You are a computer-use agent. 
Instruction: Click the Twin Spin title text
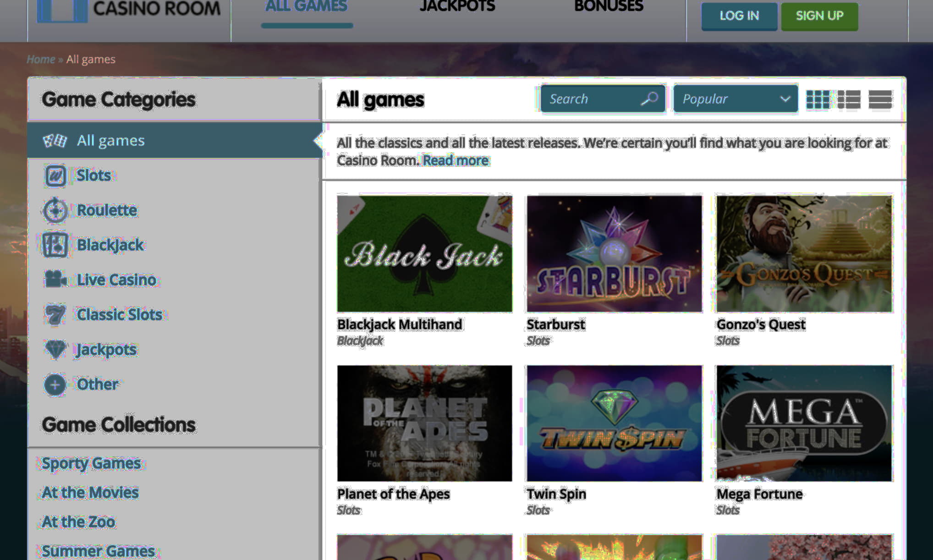[x=556, y=494]
